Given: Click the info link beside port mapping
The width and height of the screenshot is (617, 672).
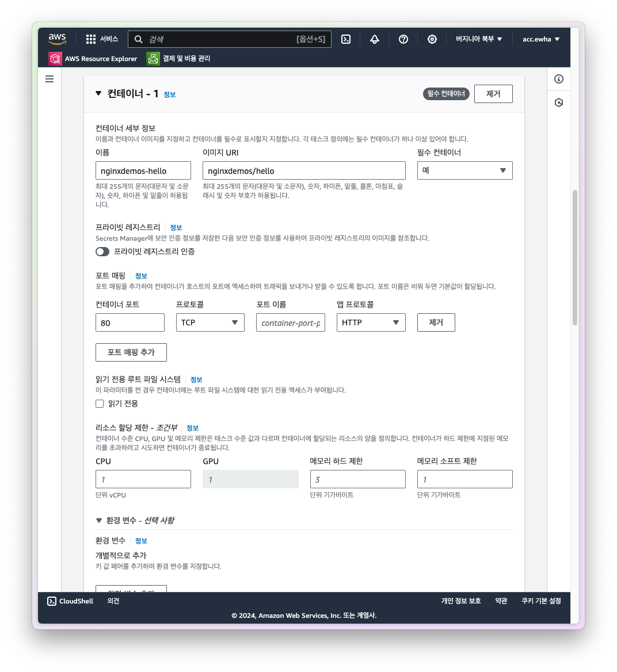Looking at the screenshot, I should [141, 276].
